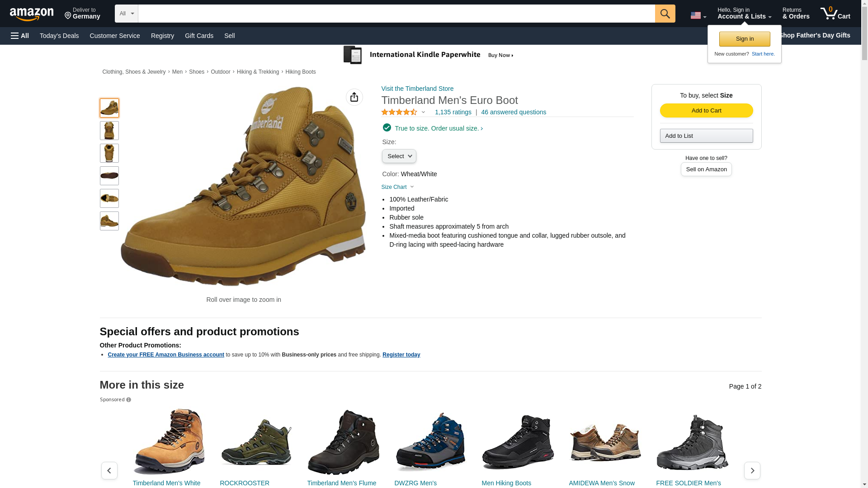Expand the star rating breakdown arrow
Viewport: 868px width, 488px height.
pyautogui.click(x=423, y=112)
